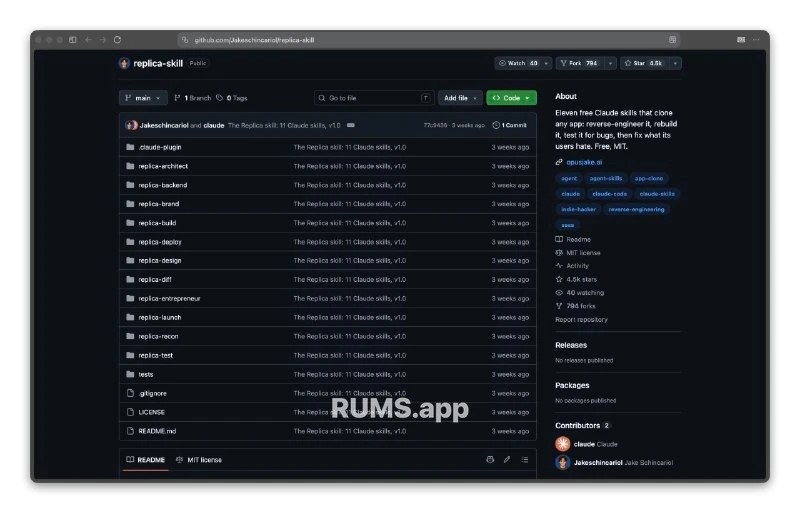Open the README.md file

[x=157, y=431]
